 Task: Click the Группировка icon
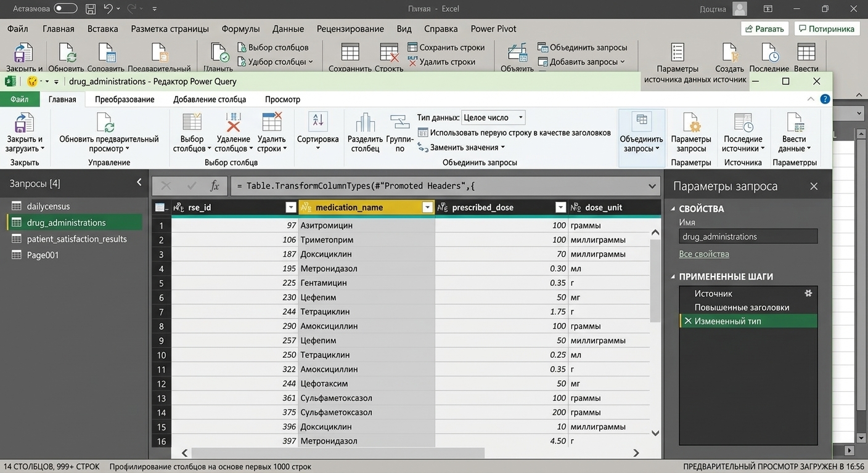pyautogui.click(x=399, y=122)
